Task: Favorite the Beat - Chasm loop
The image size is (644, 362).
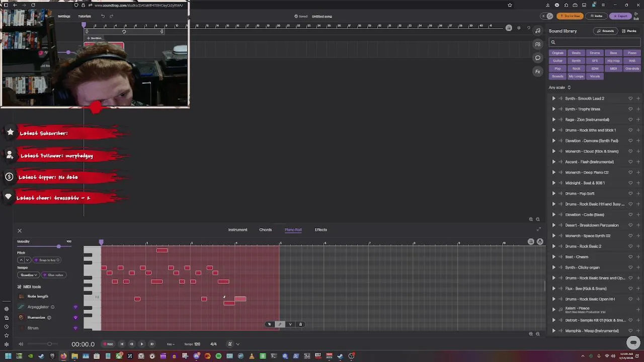Action: pos(630,257)
